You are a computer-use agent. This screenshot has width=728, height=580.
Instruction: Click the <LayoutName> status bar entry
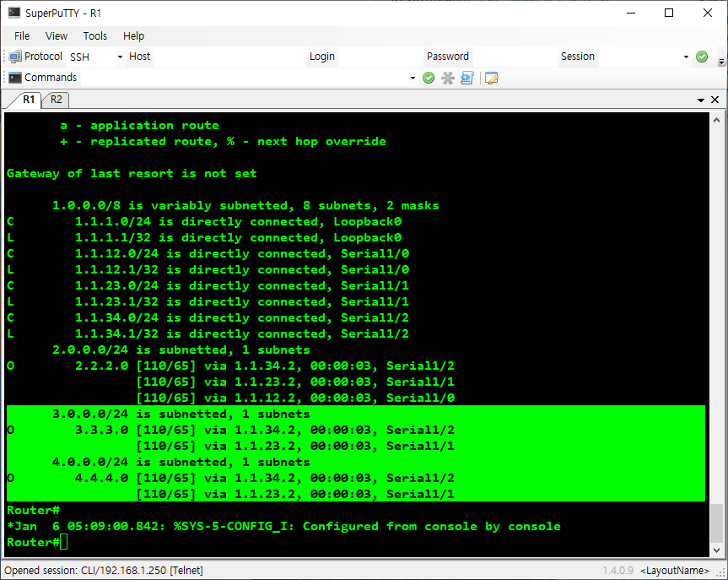click(675, 570)
